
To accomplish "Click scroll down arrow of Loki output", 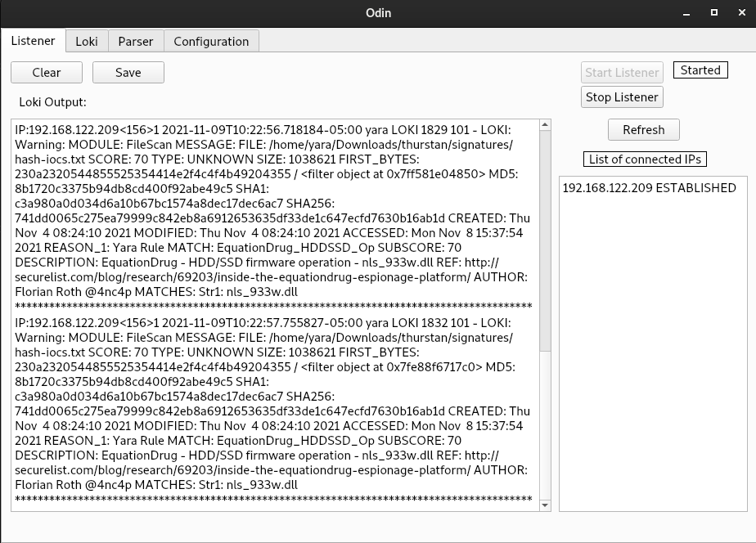I will (545, 505).
